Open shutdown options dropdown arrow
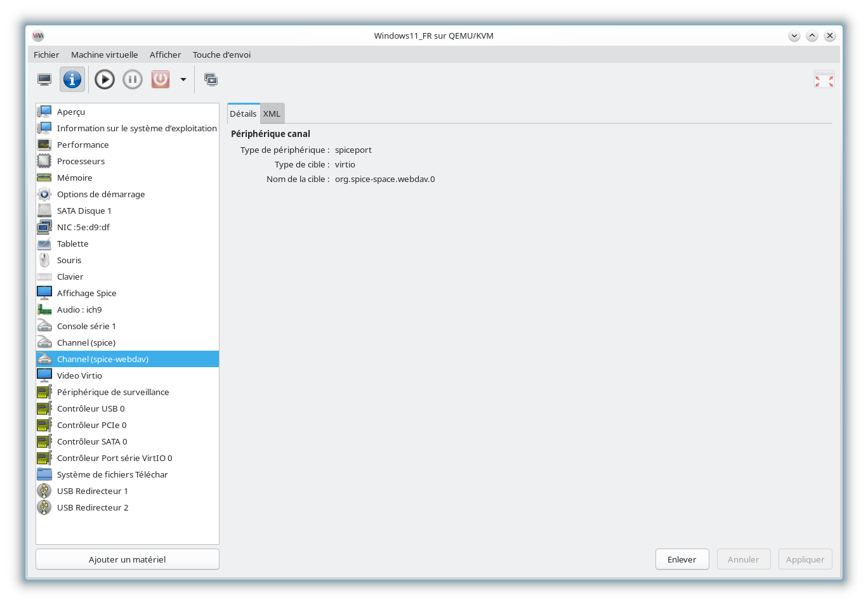The height and width of the screenshot is (605, 868). pos(183,79)
